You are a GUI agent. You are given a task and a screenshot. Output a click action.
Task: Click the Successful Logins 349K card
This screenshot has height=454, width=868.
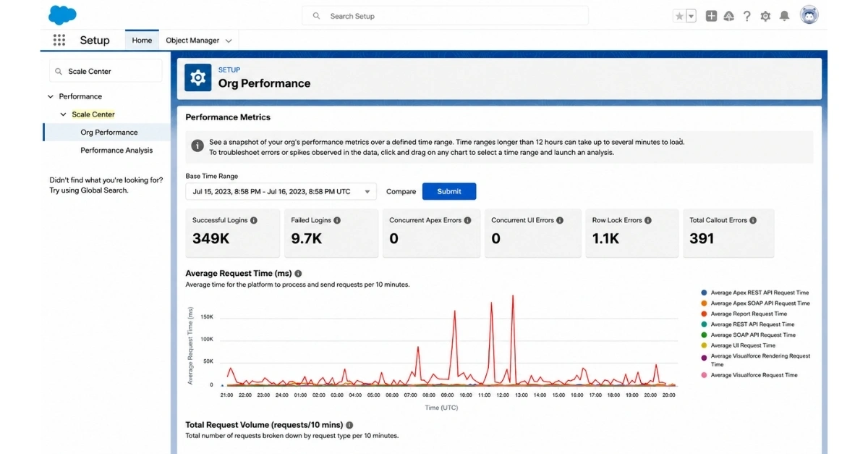233,233
